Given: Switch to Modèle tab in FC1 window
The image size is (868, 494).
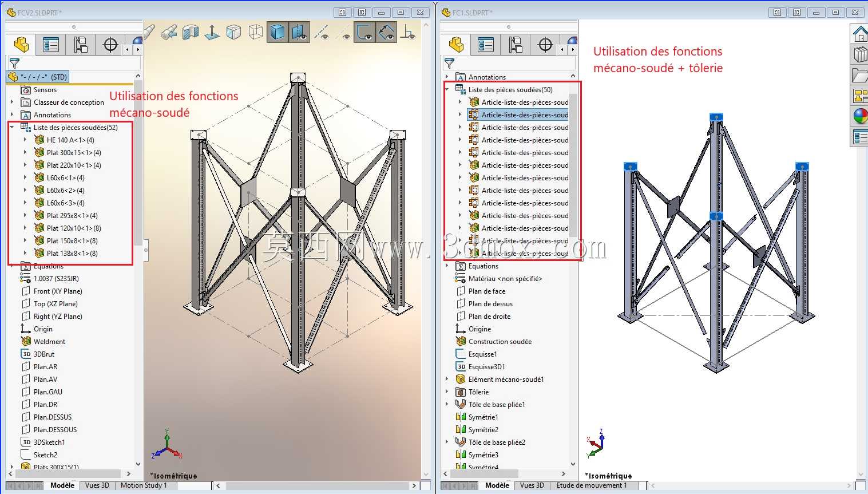Looking at the screenshot, I should click(497, 485).
